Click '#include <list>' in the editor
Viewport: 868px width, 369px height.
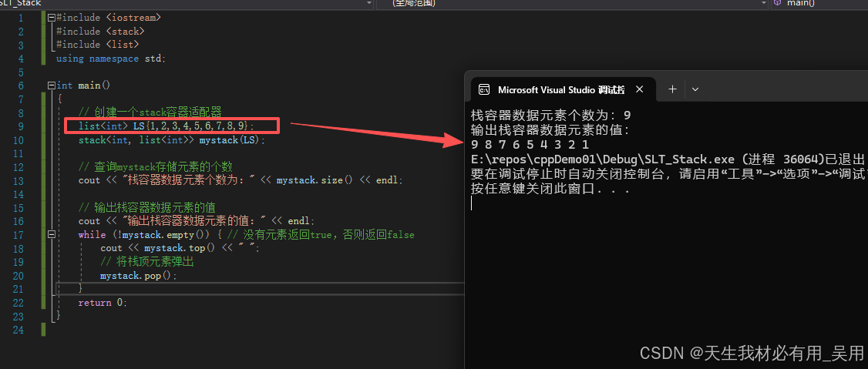coord(97,45)
